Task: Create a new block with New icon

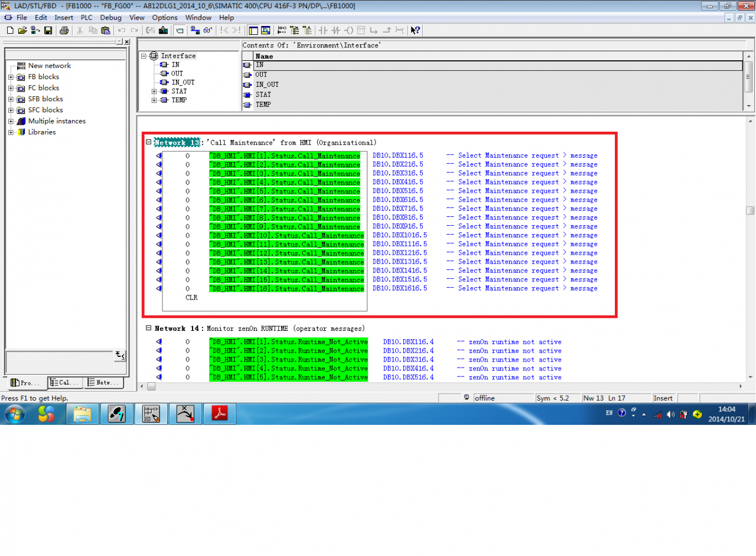Action: [10, 30]
